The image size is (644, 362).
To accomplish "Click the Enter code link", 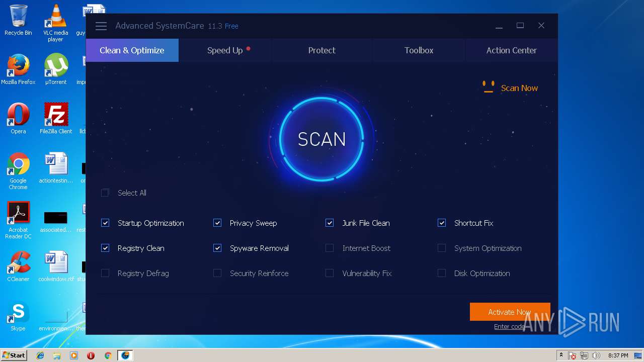I will point(509,326).
